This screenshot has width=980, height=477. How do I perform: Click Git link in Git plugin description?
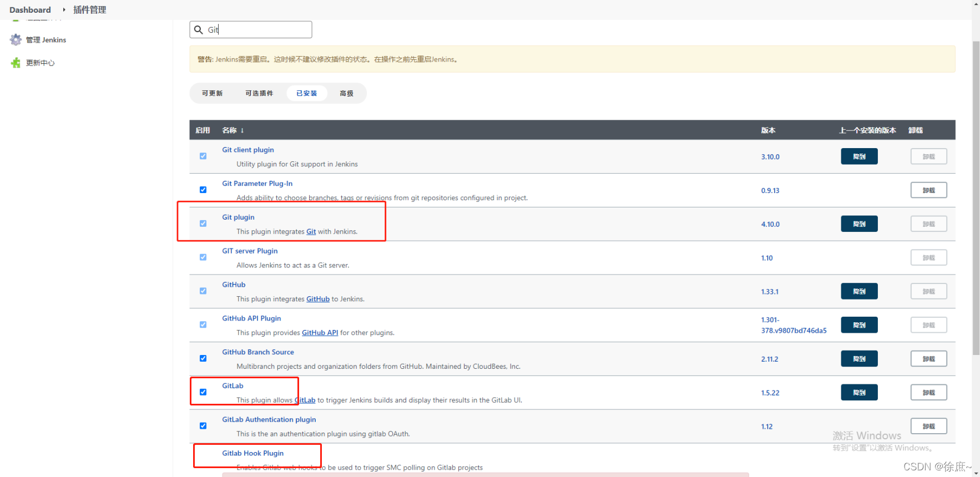click(311, 232)
